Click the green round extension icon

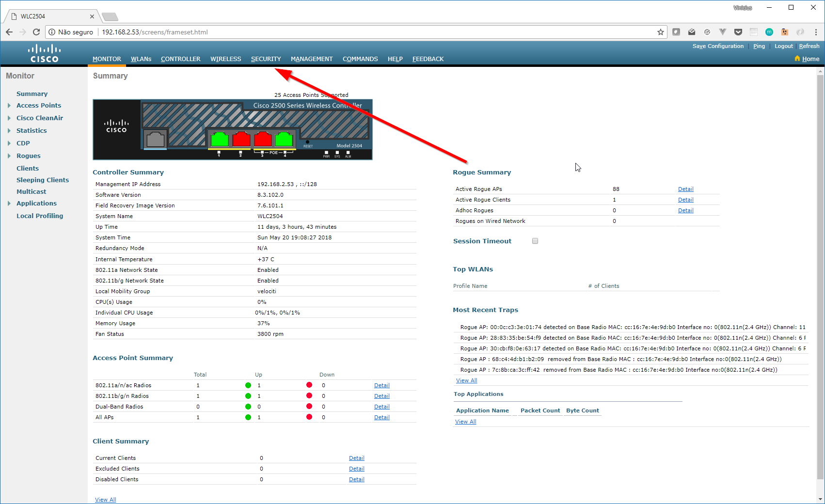click(x=769, y=32)
